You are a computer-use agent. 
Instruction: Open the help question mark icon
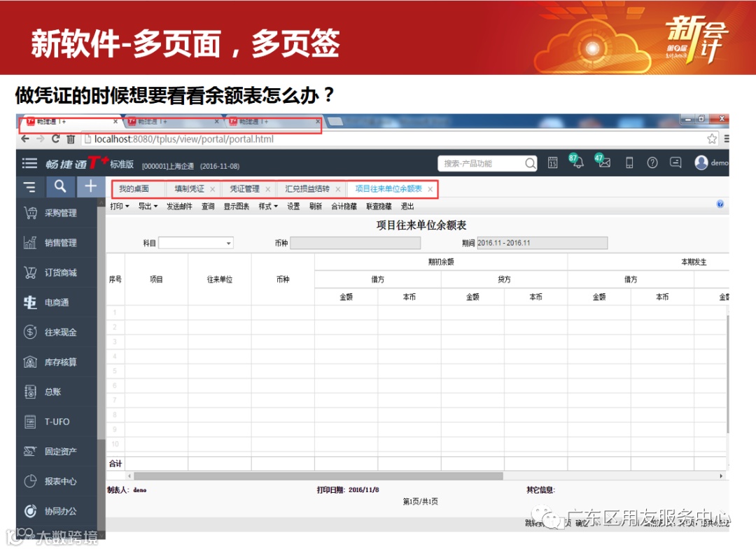pos(652,163)
